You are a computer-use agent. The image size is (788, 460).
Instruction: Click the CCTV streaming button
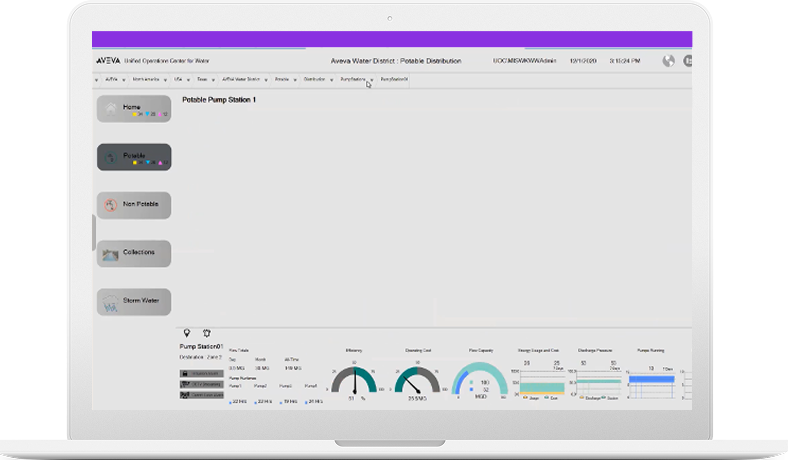point(202,384)
